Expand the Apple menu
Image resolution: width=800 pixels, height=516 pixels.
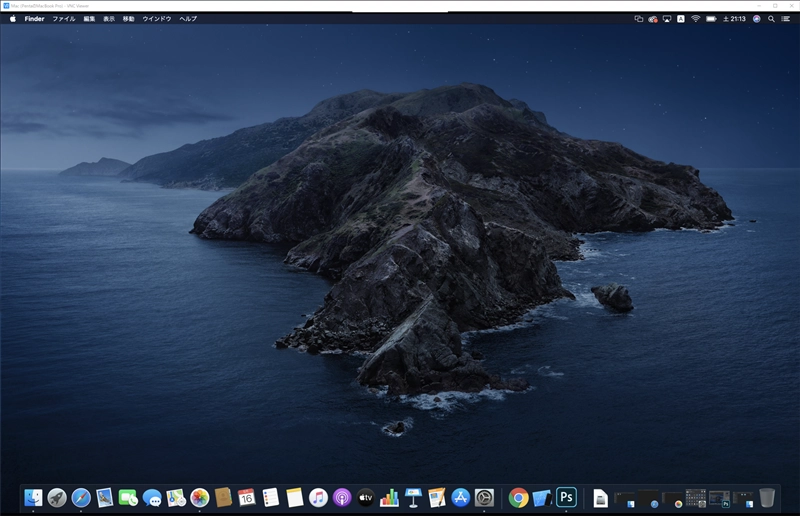[13, 18]
